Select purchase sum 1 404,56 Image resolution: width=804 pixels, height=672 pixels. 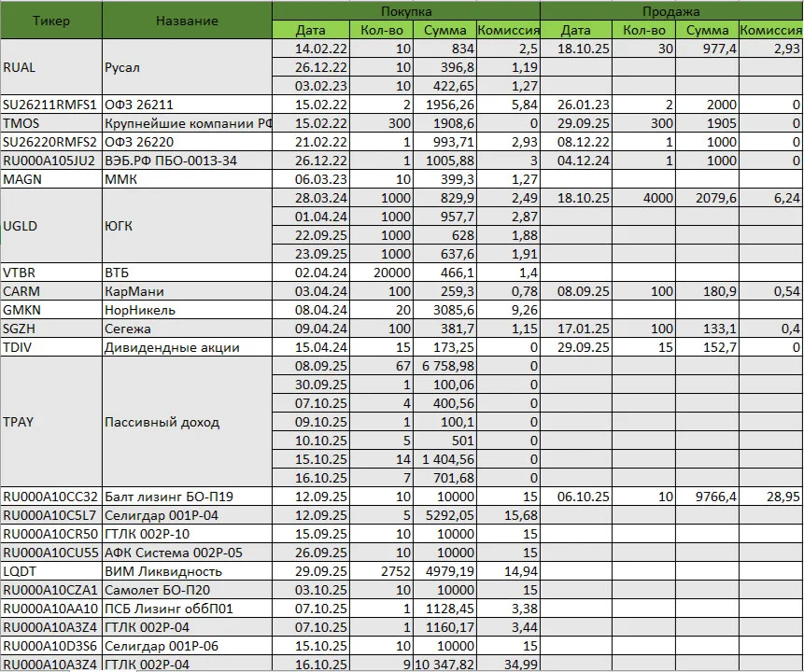[444, 459]
